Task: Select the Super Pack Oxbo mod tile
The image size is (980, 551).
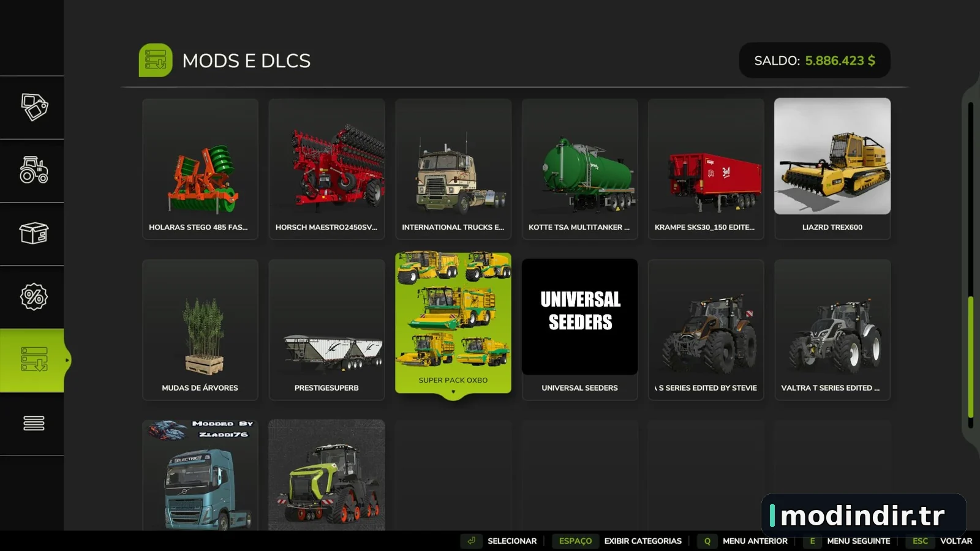Action: coord(453,323)
